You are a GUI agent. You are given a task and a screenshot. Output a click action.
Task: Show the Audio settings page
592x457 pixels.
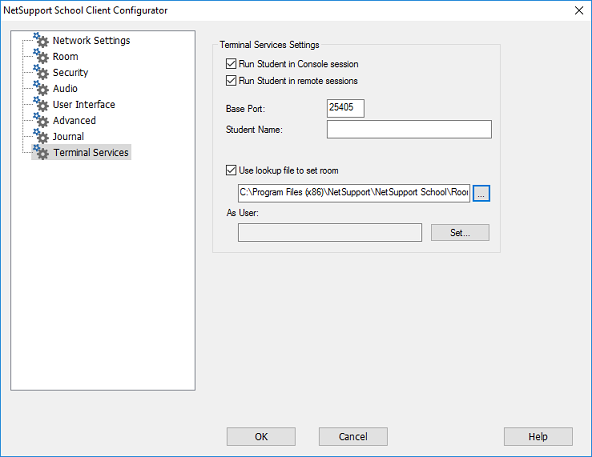tap(65, 88)
